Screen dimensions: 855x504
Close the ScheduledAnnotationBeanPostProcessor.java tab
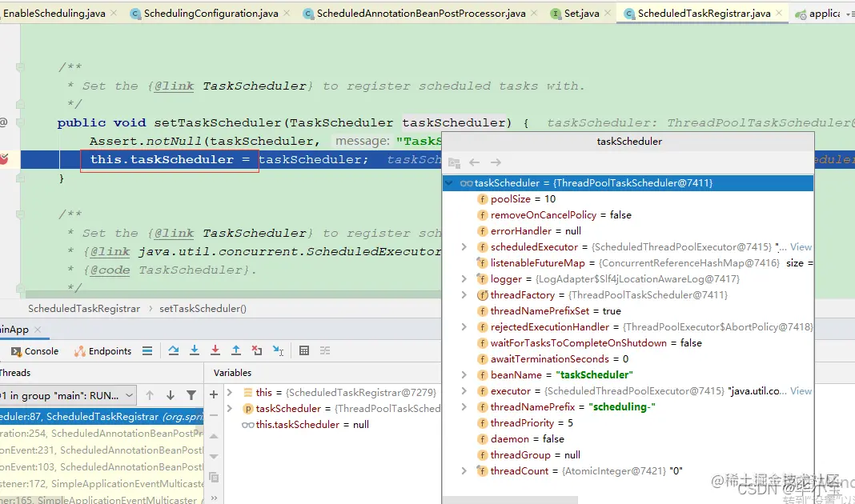coord(534,13)
